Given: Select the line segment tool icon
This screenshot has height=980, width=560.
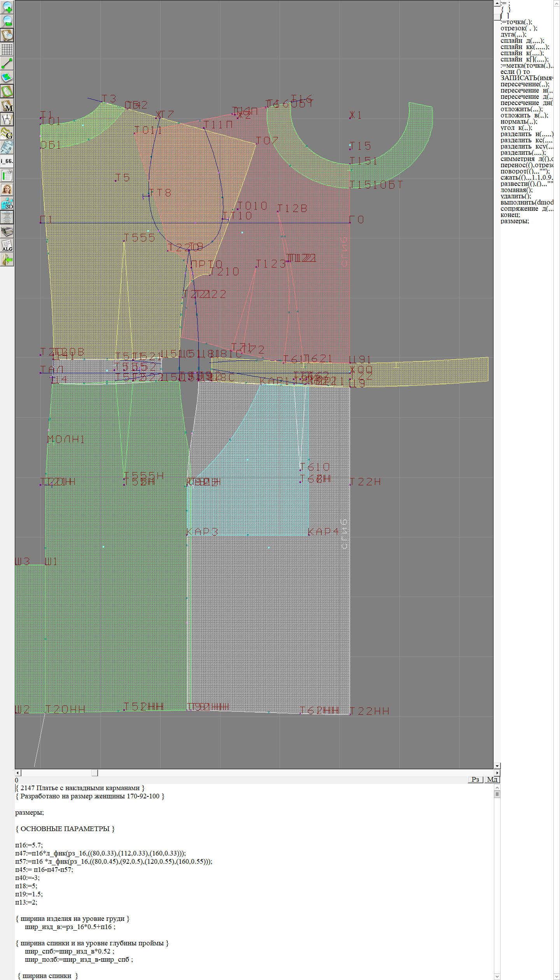Looking at the screenshot, I should tap(7, 63).
